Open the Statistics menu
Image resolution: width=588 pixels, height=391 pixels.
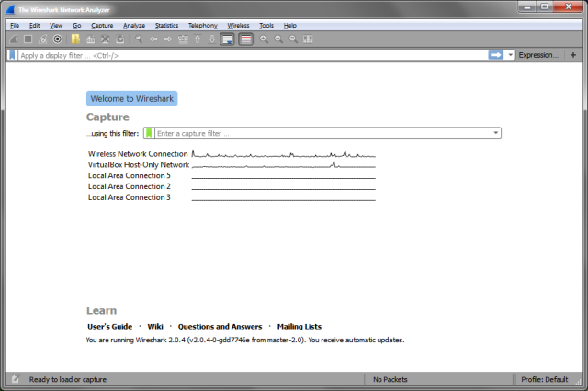tap(167, 26)
